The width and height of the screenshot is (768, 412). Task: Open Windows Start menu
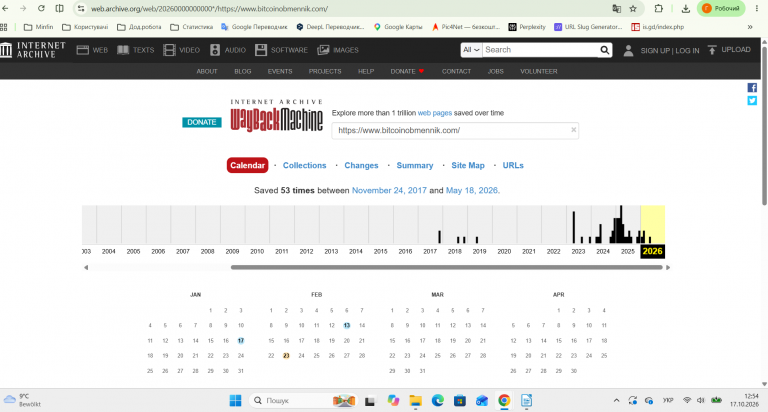[235, 401]
